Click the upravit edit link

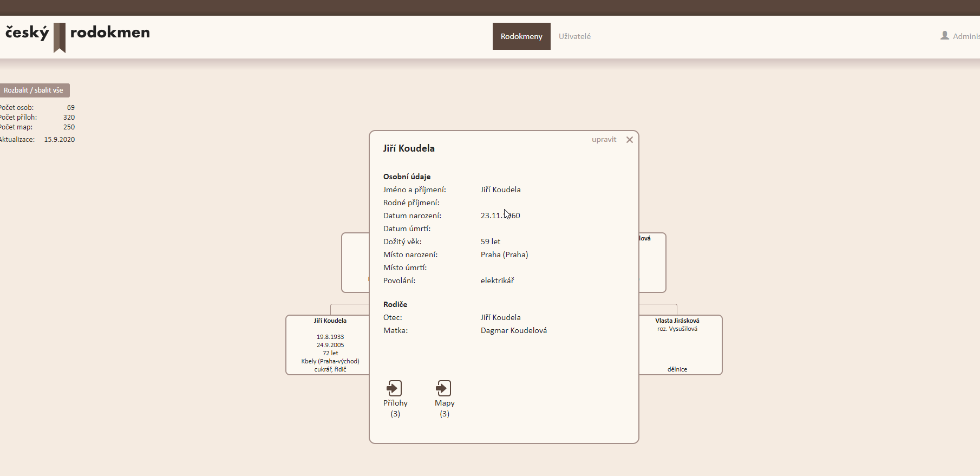pos(604,140)
